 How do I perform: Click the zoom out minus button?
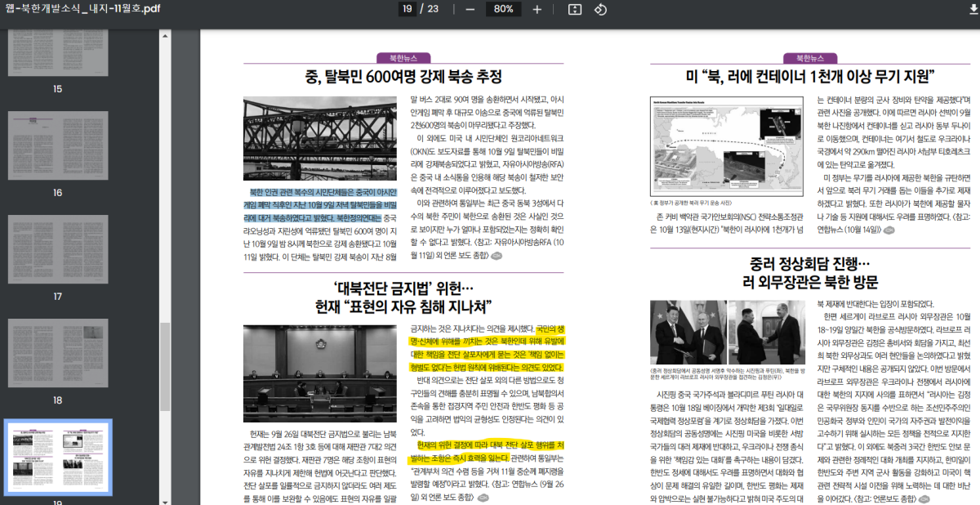pyautogui.click(x=470, y=9)
